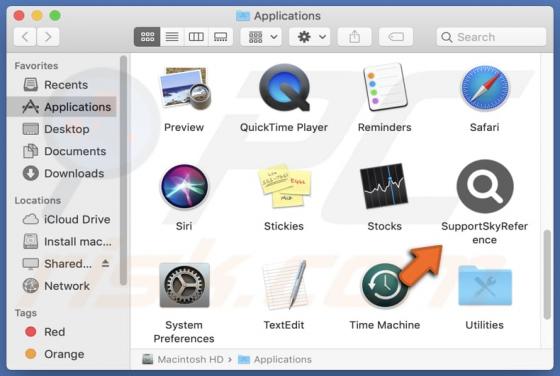Viewport: 560px width, 376px height.
Task: Click the Tags section header
Action: point(26,313)
